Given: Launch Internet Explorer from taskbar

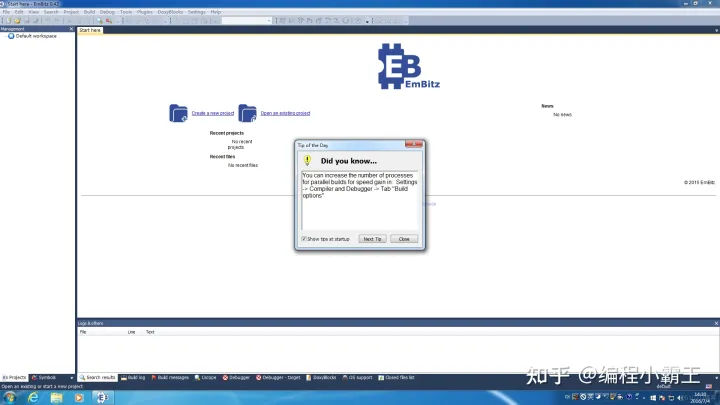Looking at the screenshot, I should point(33,398).
